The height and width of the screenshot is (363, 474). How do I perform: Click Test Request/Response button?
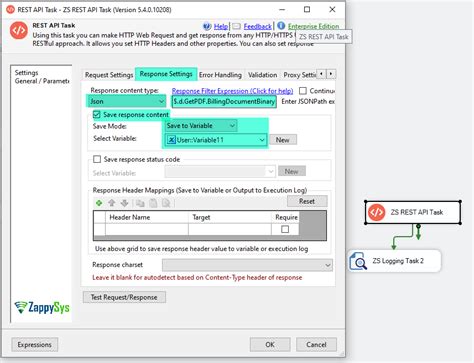[124, 297]
